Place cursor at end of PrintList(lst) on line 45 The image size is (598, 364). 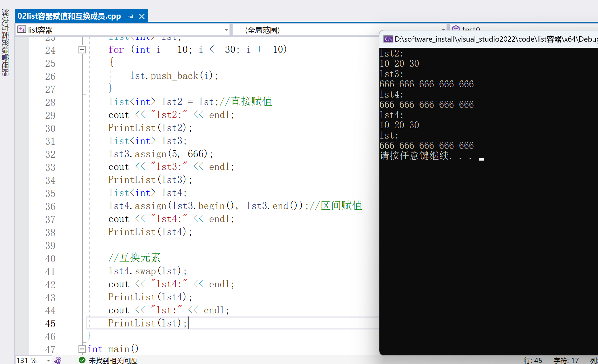point(188,323)
